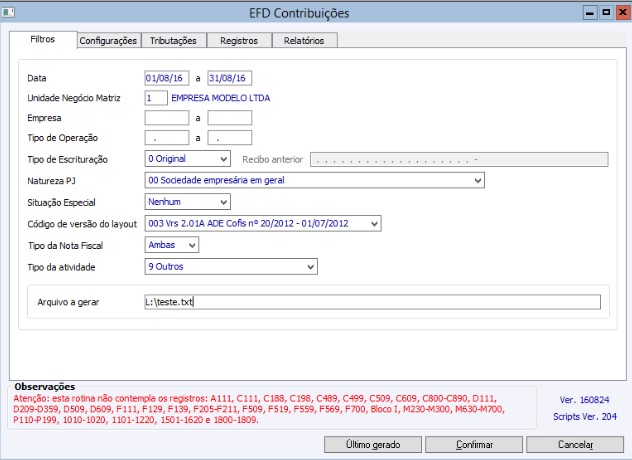Click the Arquivo a gerar path field

click(372, 302)
